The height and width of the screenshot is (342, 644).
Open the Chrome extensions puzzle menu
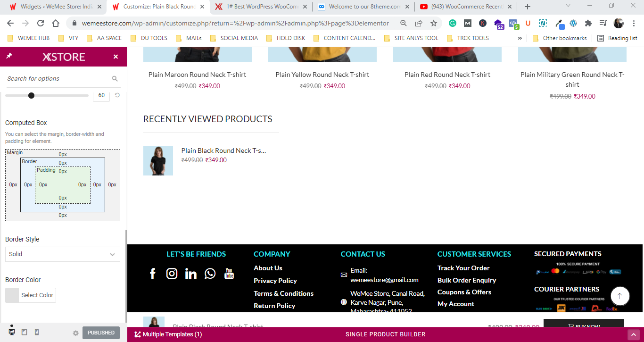coord(588,23)
